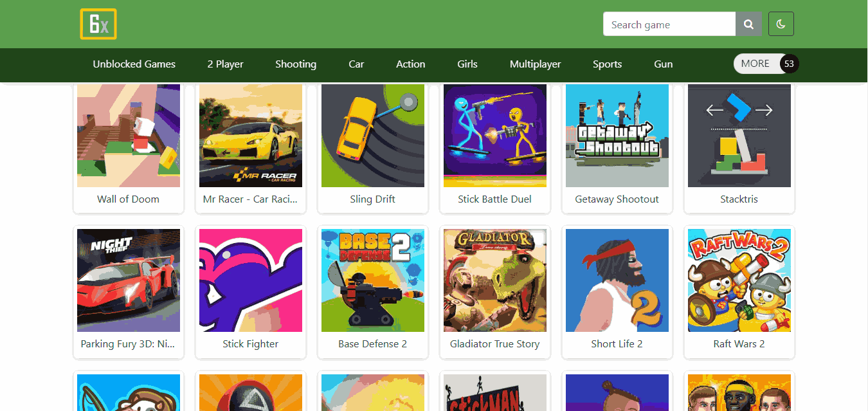Open the Raft Wars 2 game thumbnail
The height and width of the screenshot is (411, 868).
(x=739, y=280)
